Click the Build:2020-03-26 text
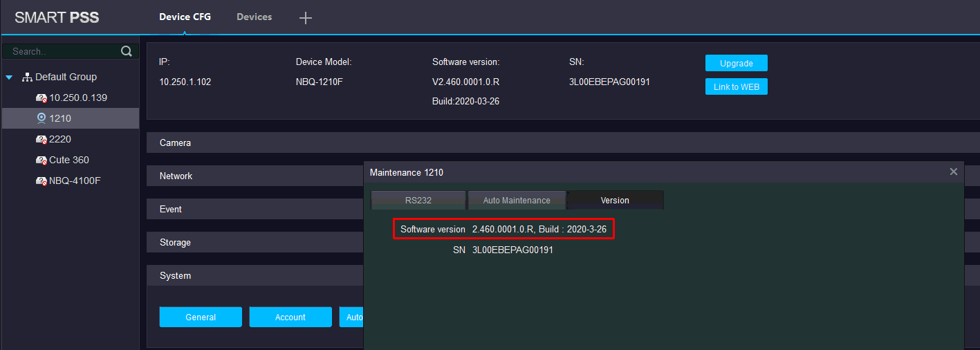The width and height of the screenshot is (980, 350). [466, 101]
